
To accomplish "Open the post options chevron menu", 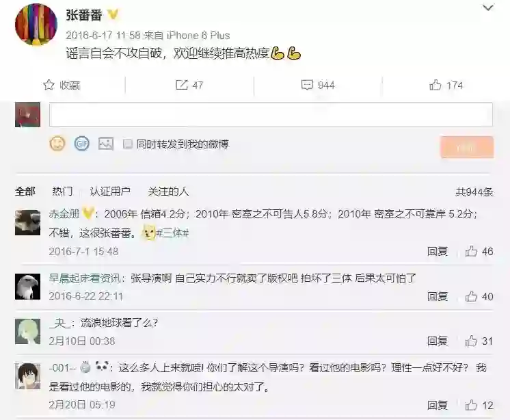I will pyautogui.click(x=488, y=8).
